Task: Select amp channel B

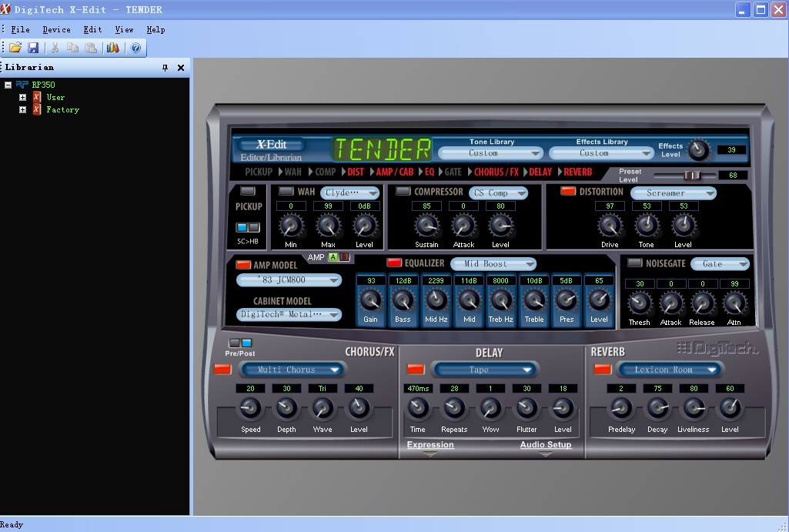Action: (344, 257)
